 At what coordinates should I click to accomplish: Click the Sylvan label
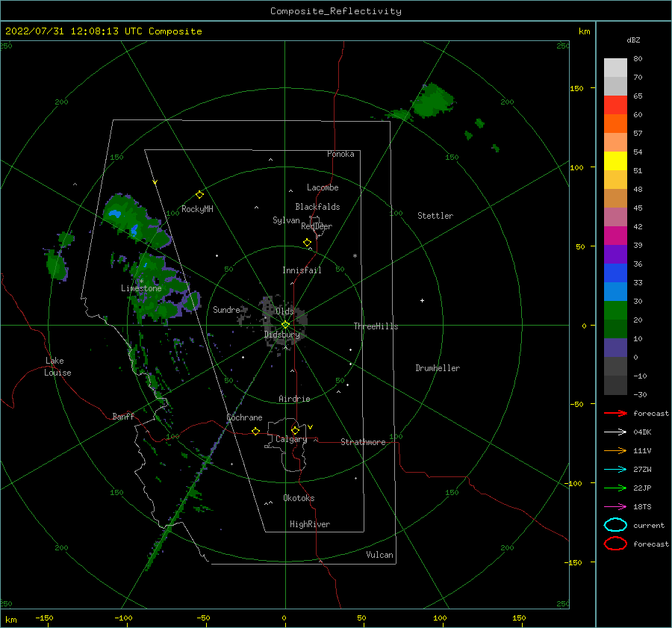point(286,220)
